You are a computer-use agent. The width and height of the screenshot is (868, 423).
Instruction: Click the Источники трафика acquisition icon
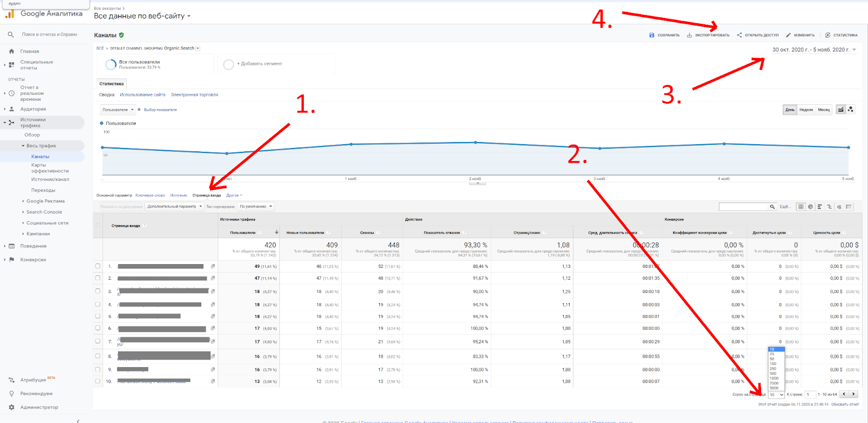[11, 123]
